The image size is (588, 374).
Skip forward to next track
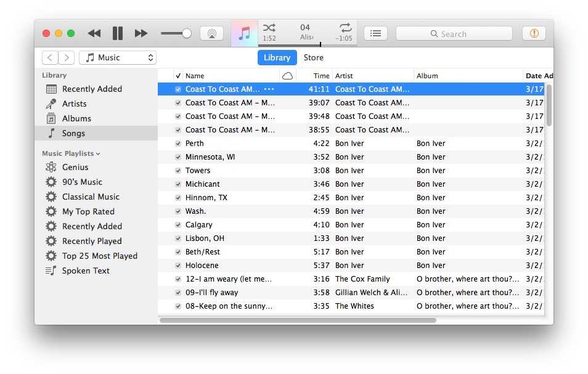click(x=141, y=34)
